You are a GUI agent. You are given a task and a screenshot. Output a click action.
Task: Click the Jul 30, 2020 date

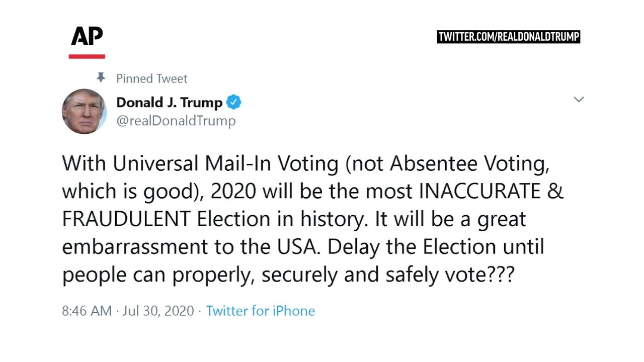click(x=158, y=311)
